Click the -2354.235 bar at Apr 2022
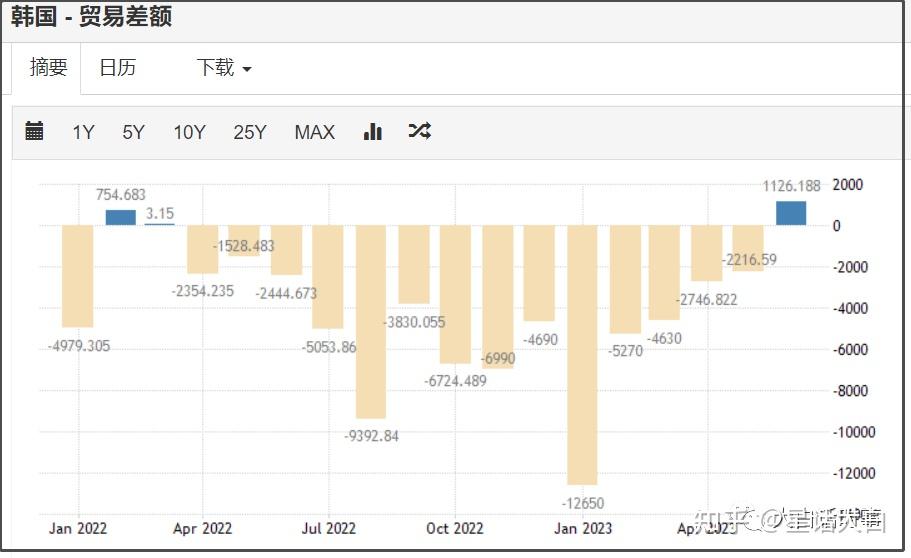The height and width of the screenshot is (558, 911). tap(203, 249)
